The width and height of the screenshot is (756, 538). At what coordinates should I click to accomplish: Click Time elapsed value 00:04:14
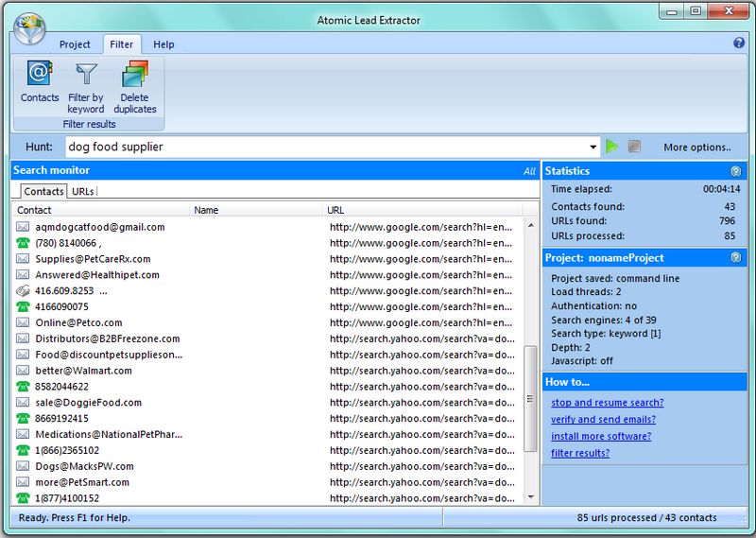[x=721, y=189]
